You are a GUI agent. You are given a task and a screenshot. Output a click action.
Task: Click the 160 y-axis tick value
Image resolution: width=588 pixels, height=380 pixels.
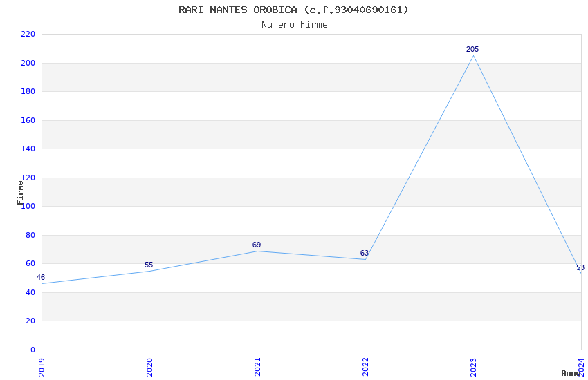point(28,120)
